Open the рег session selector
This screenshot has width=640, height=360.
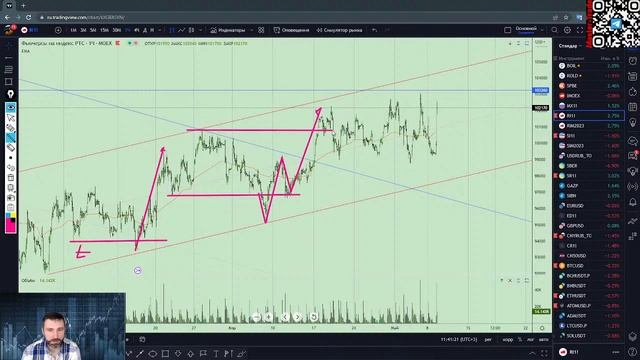pos(488,340)
